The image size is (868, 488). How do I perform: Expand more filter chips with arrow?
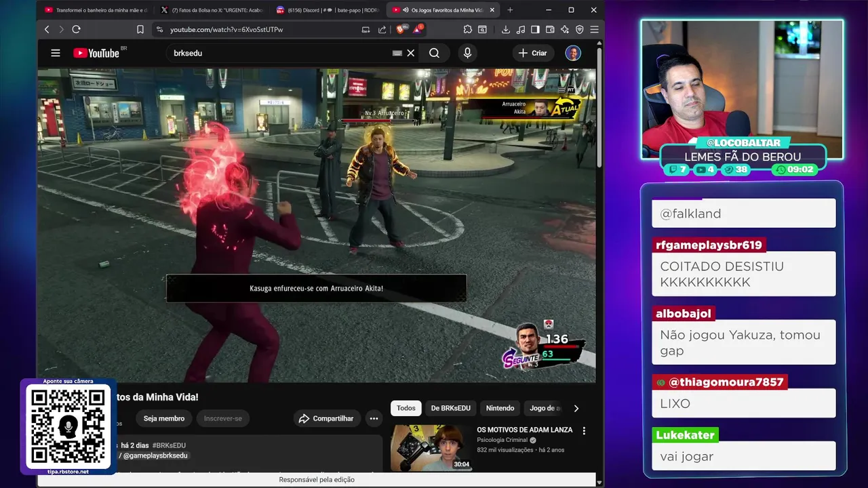(576, 408)
